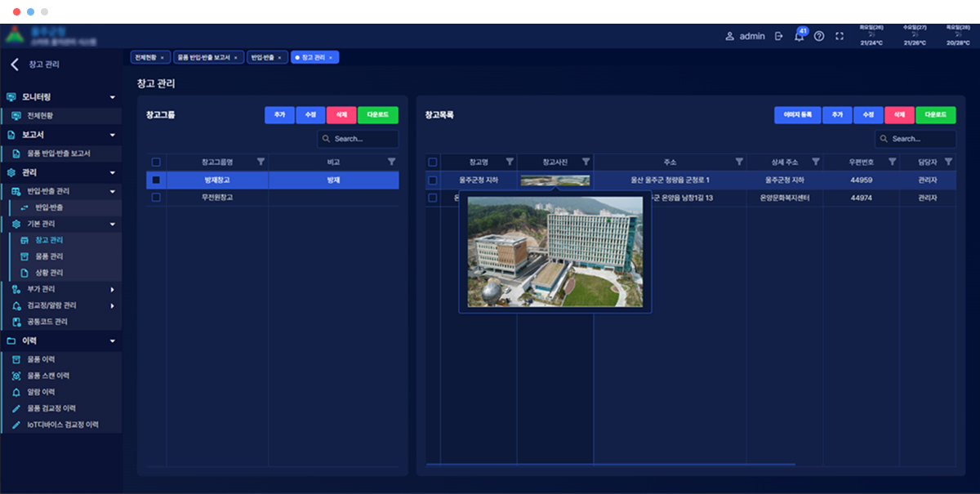
Task: Open the help question mark icon
Action: (819, 37)
